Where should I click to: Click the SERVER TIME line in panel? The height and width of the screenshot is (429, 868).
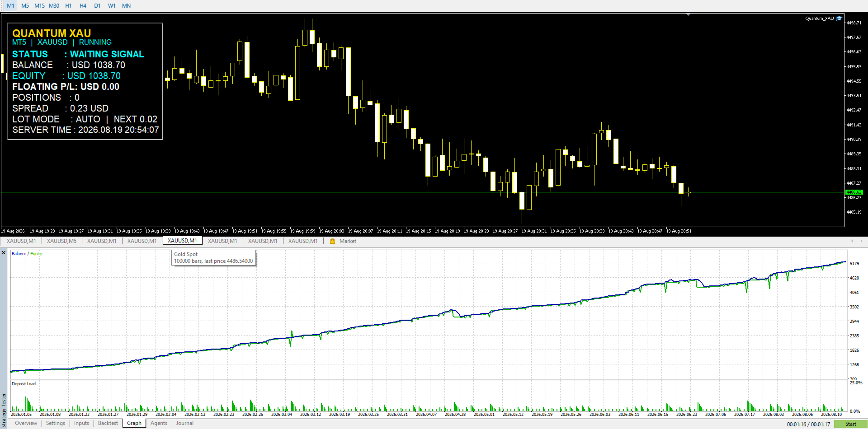click(85, 130)
